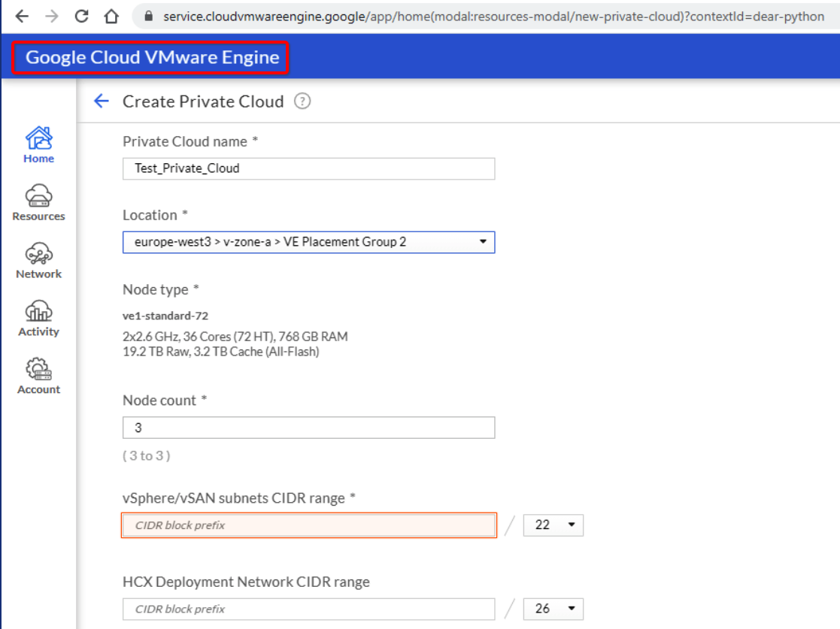Viewport: 840px width, 629px height.
Task: Click the browser forward button
Action: [x=51, y=17]
